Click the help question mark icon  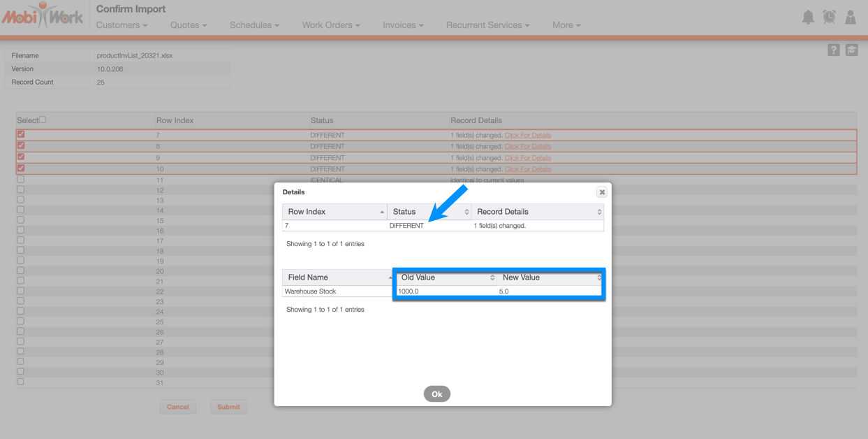[834, 50]
